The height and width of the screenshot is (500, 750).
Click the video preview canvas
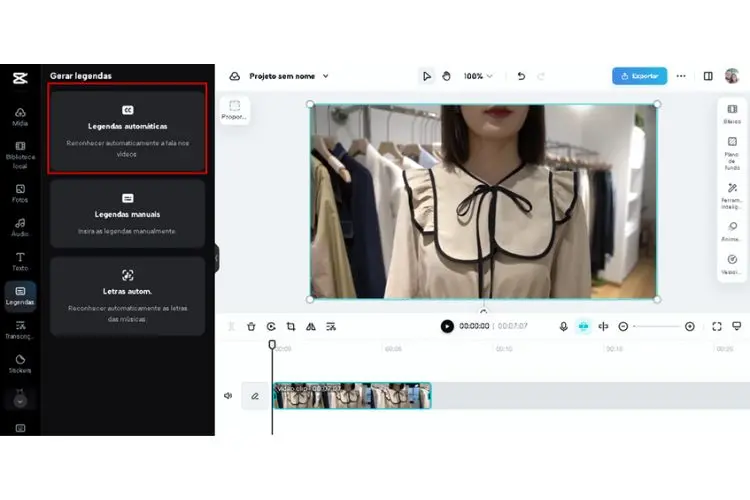[484, 201]
